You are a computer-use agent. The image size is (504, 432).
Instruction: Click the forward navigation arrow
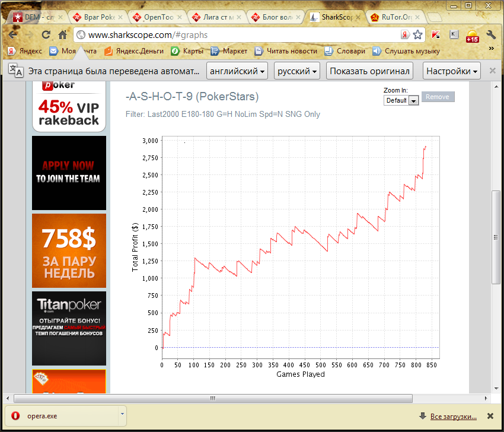point(29,35)
